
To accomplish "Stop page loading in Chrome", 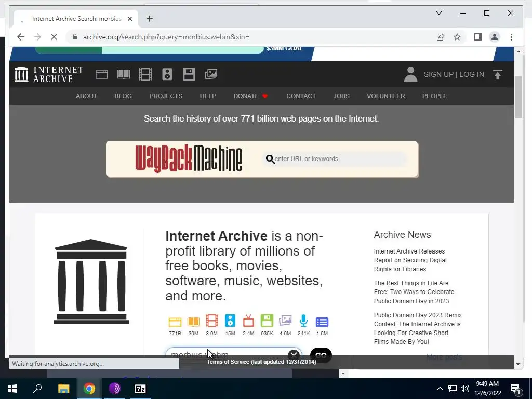I will (54, 37).
